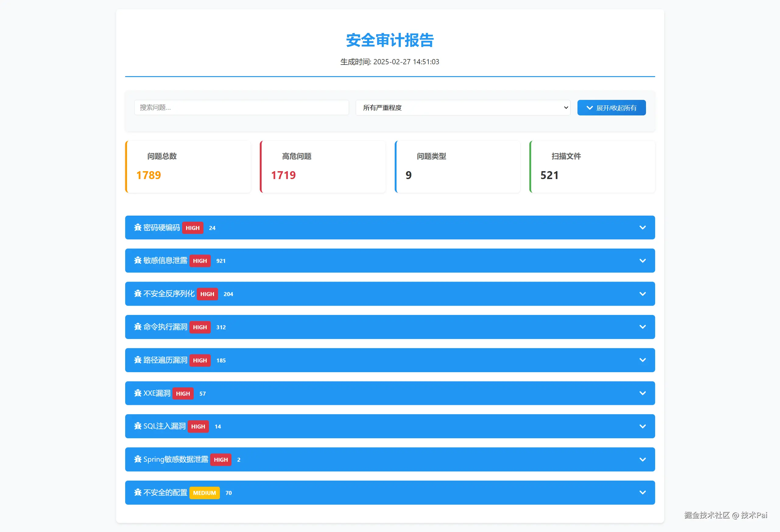Expand 敏感信息泄露 section via its chevron
The width and height of the screenshot is (780, 532).
[x=642, y=260]
